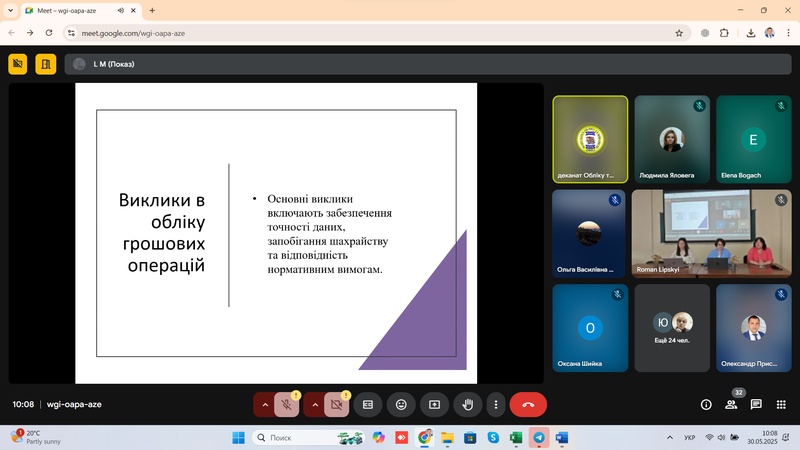This screenshot has width=800, height=450.
Task: Open chat with everyone panel
Action: click(756, 405)
